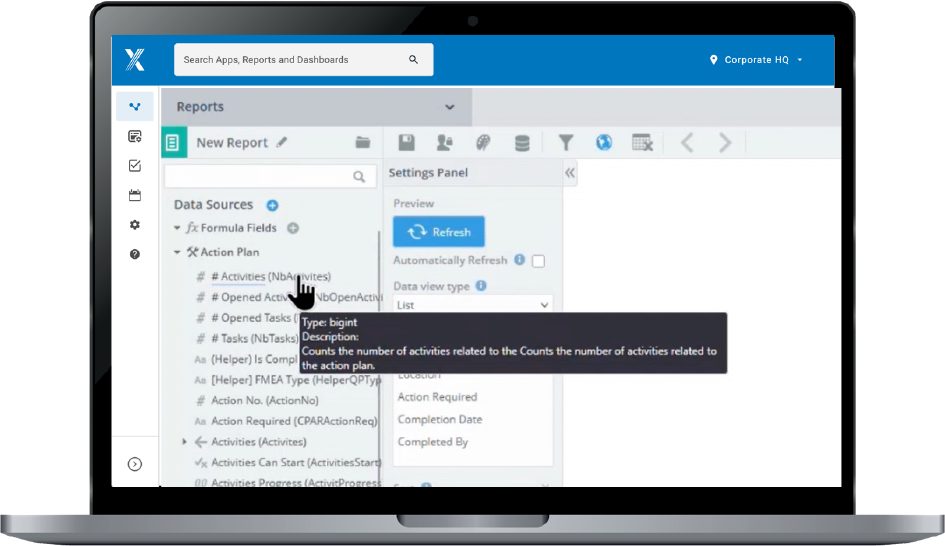This screenshot has height=546, width=945.
Task: Open the Data view type List dropdown
Action: click(472, 305)
